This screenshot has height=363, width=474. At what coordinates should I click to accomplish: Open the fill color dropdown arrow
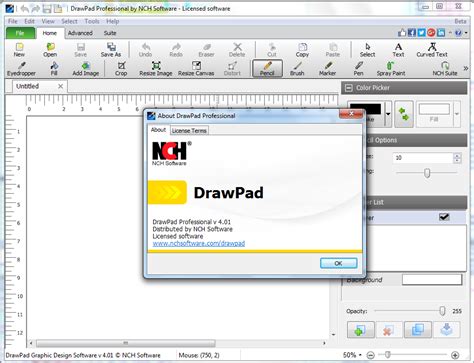pos(457,114)
